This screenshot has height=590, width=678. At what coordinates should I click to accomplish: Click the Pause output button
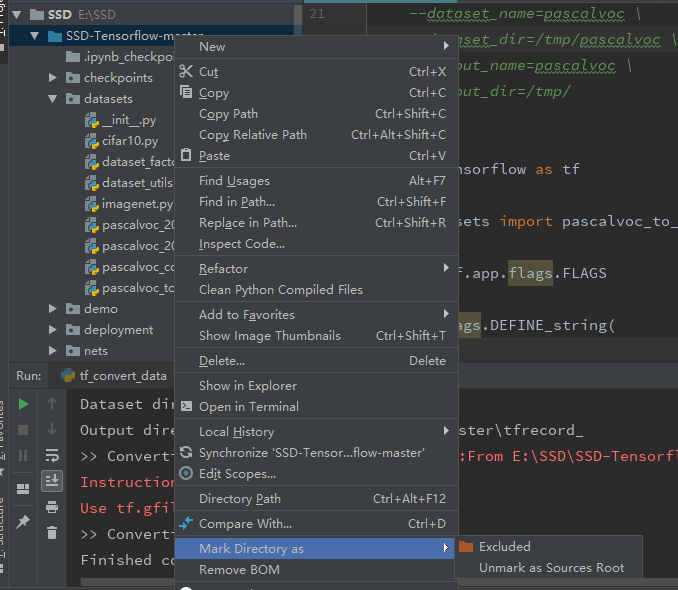pyautogui.click(x=23, y=455)
